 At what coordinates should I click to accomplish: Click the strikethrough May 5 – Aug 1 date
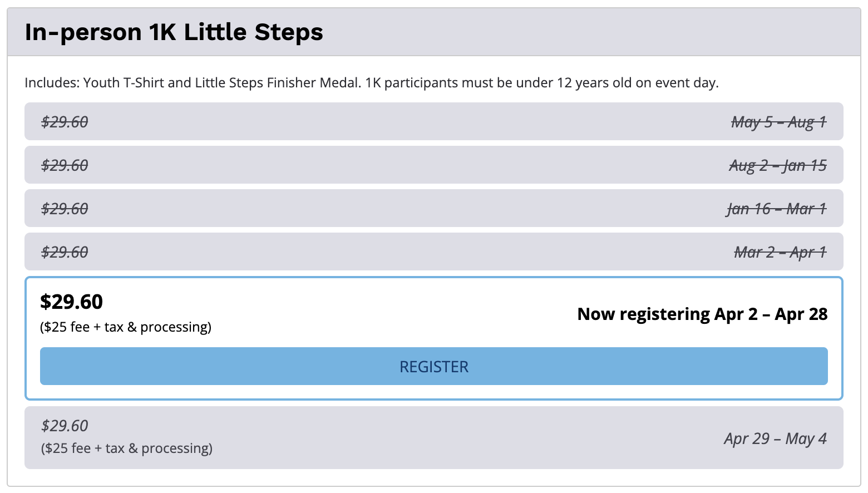(x=779, y=122)
